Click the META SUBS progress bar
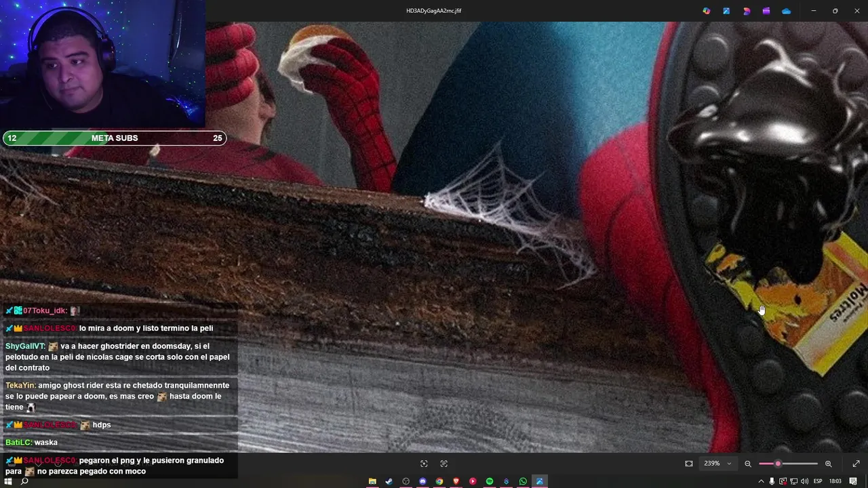Screen dimensions: 868x488 click(x=114, y=138)
